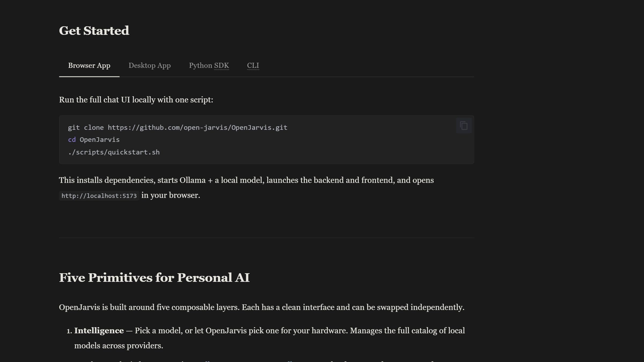This screenshot has width=644, height=362.
Task: Click the 'OpenJarvis is built around five composable layers' sentence
Action: pyautogui.click(x=262, y=307)
